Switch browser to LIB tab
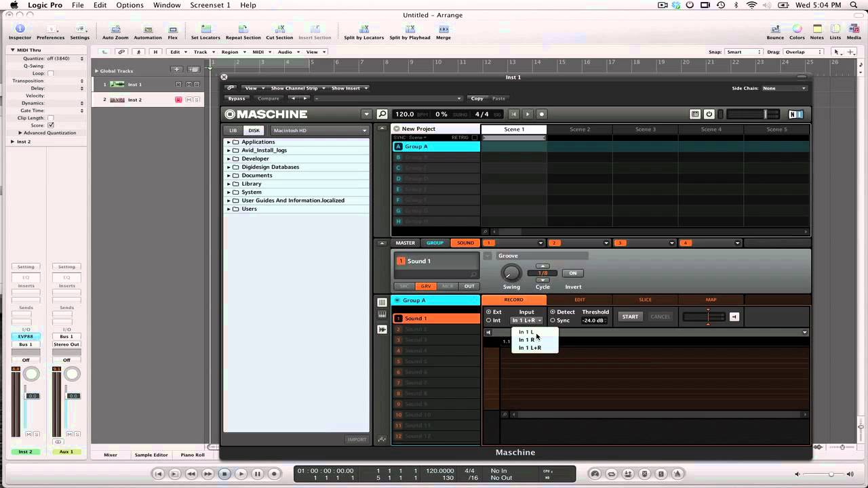Viewport: 868px width, 488px height. point(233,131)
